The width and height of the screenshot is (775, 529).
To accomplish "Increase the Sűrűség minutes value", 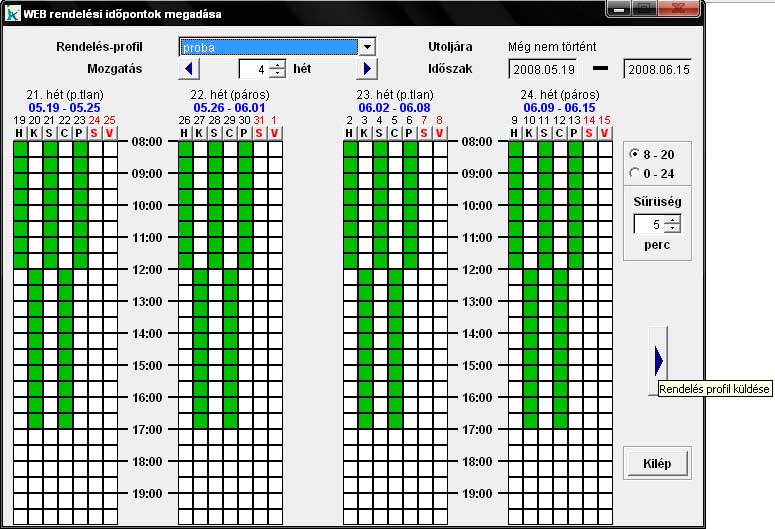I will point(672,221).
